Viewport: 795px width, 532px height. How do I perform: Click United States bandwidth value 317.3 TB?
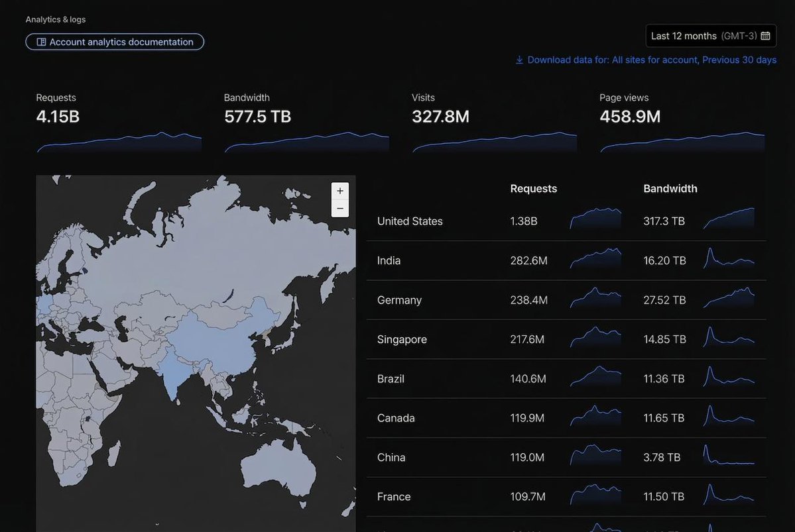point(664,221)
